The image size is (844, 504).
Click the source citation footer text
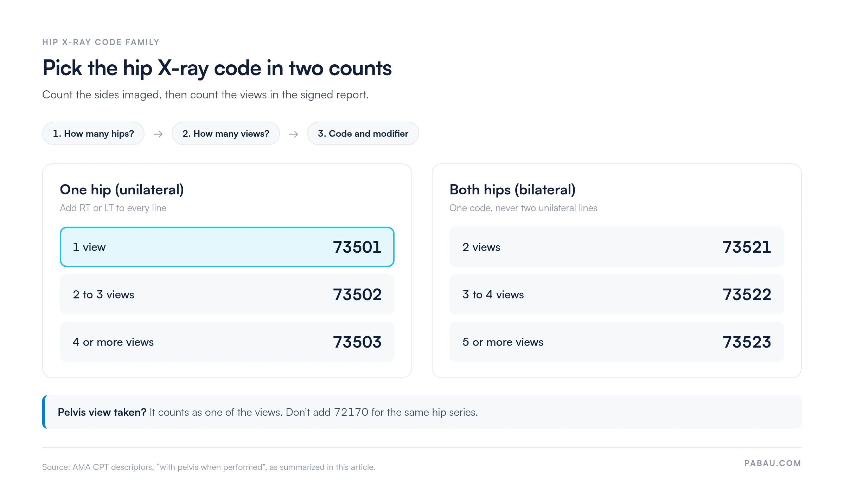[x=209, y=467]
